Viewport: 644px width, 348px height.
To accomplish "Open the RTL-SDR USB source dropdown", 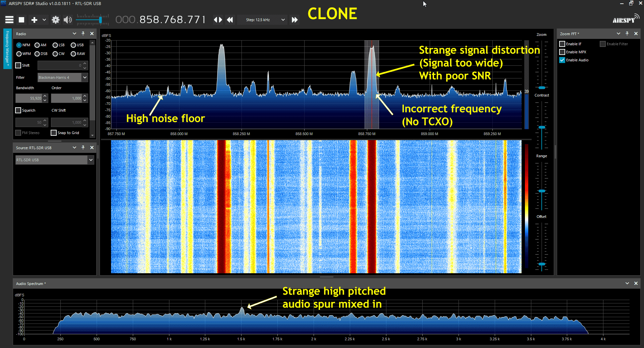I will point(91,160).
